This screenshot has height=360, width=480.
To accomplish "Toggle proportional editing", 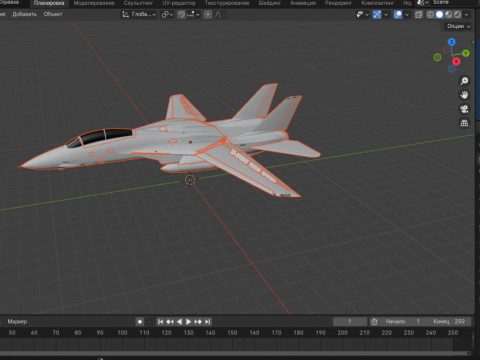I will pyautogui.click(x=208, y=15).
